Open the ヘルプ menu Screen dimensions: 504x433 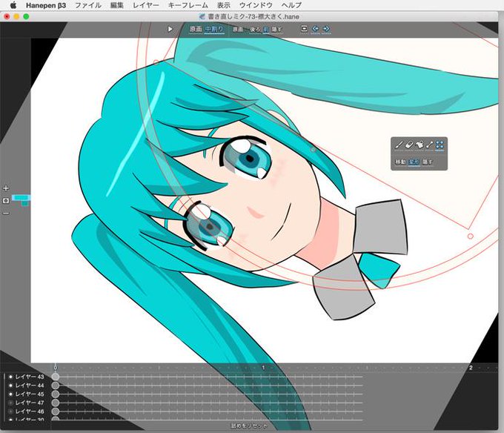click(291, 5)
